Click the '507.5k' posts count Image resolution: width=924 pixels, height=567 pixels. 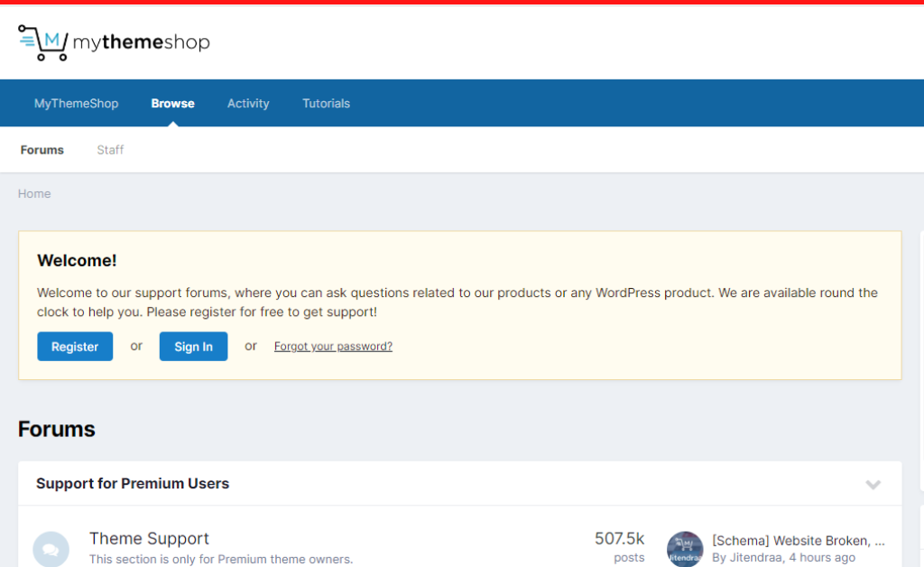(x=619, y=539)
